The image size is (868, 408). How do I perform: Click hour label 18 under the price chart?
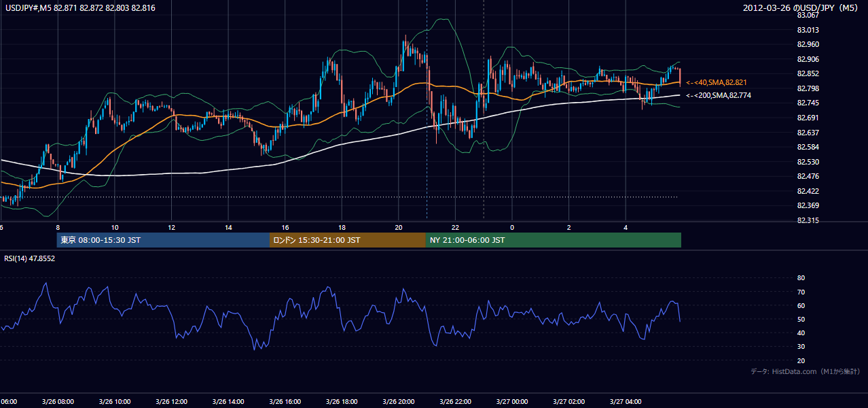[x=342, y=227]
